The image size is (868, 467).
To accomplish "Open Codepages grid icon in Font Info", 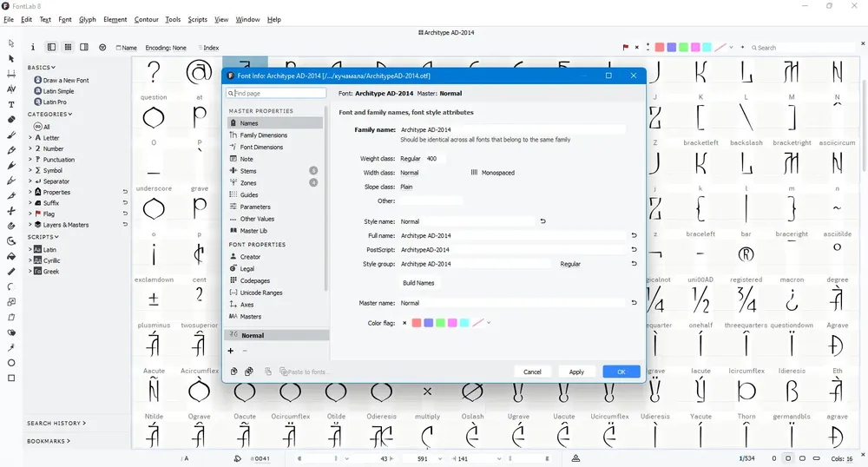I will [233, 280].
